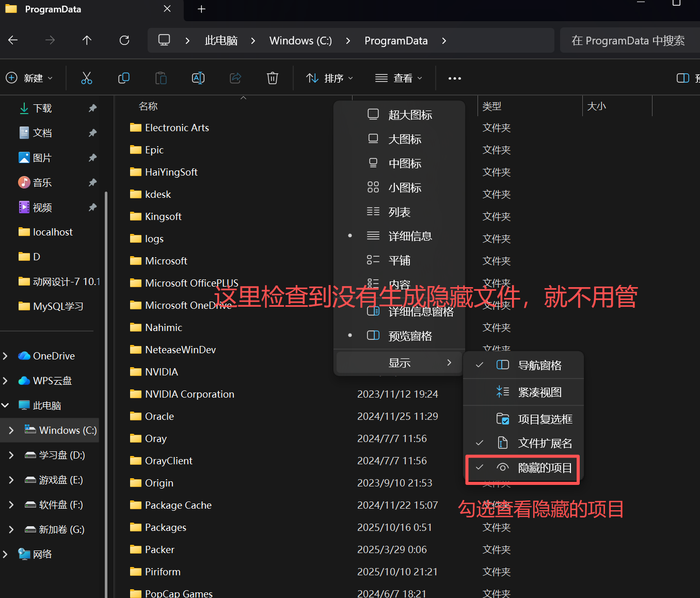The height and width of the screenshot is (598, 700).
Task: Open the 显示 show submenu item
Action: click(x=400, y=363)
